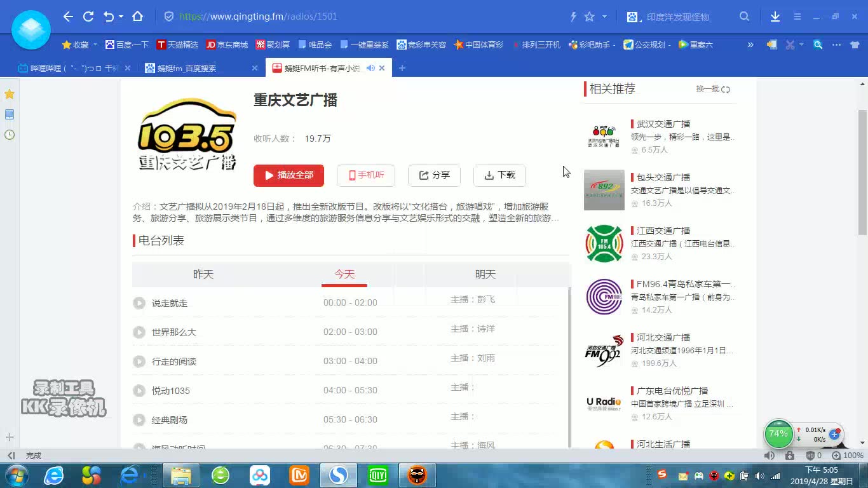
Task: Select the 今天 schedule tab
Action: pos(344,274)
